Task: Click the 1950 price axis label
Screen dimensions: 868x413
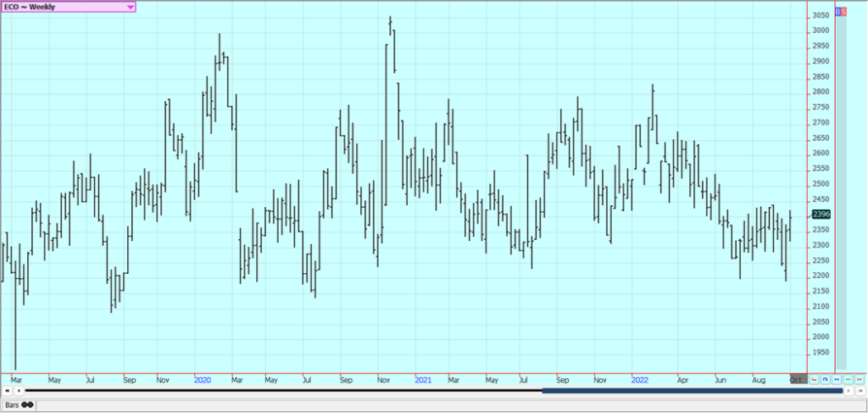Action: 821,353
